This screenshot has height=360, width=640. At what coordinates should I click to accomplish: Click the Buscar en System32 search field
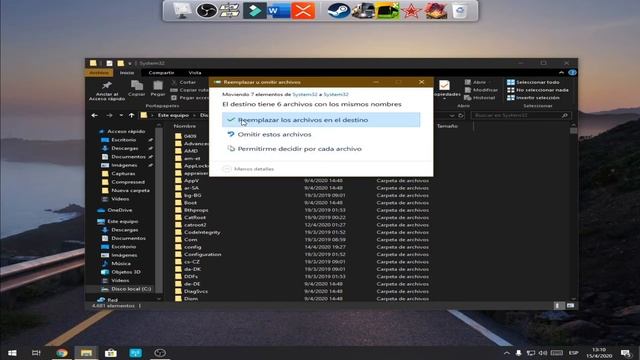[x=521, y=116]
